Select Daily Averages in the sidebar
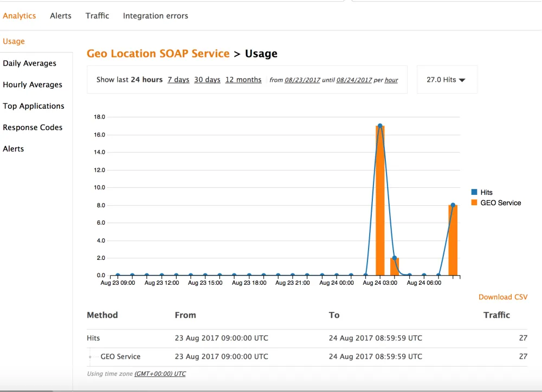Image resolution: width=542 pixels, height=392 pixels. 30,63
